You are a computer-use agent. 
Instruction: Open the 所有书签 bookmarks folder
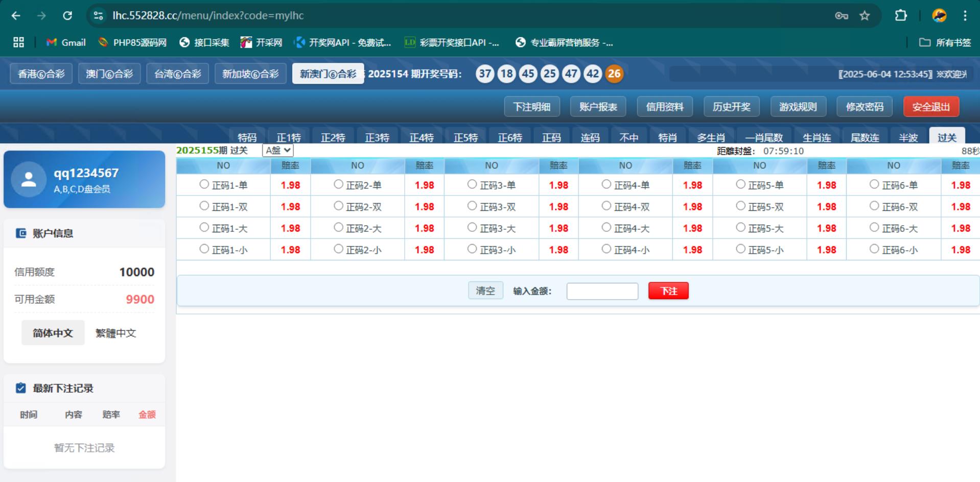tap(945, 42)
